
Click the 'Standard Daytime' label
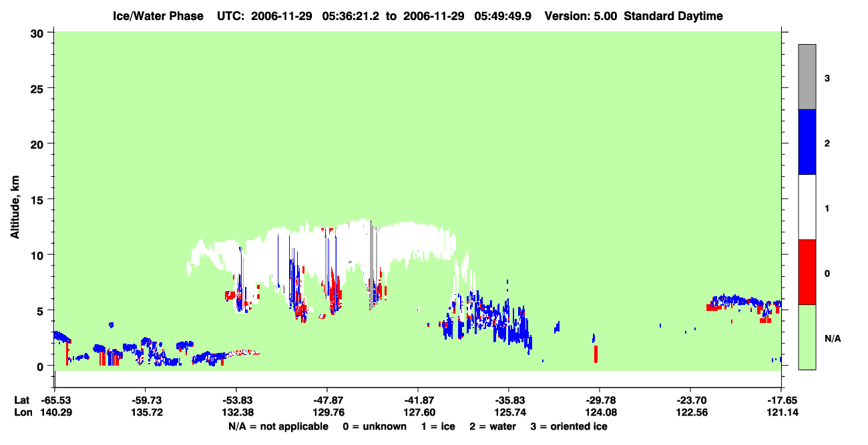(673, 16)
